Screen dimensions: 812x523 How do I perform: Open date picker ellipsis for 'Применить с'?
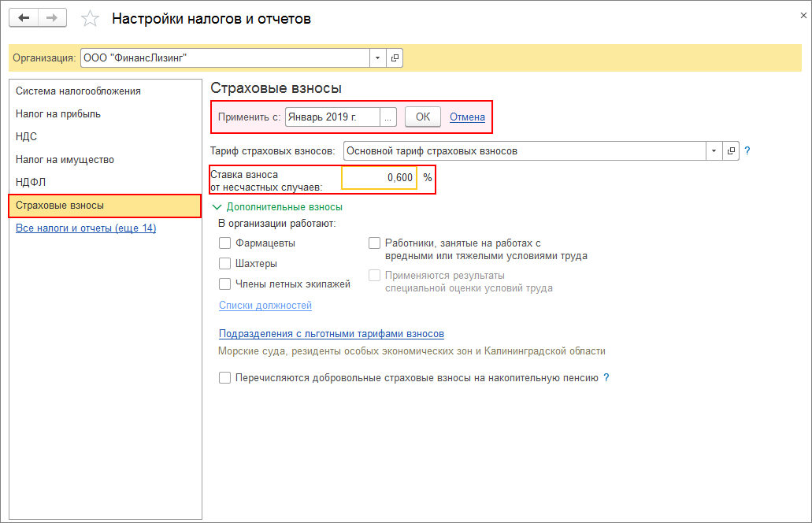(388, 117)
